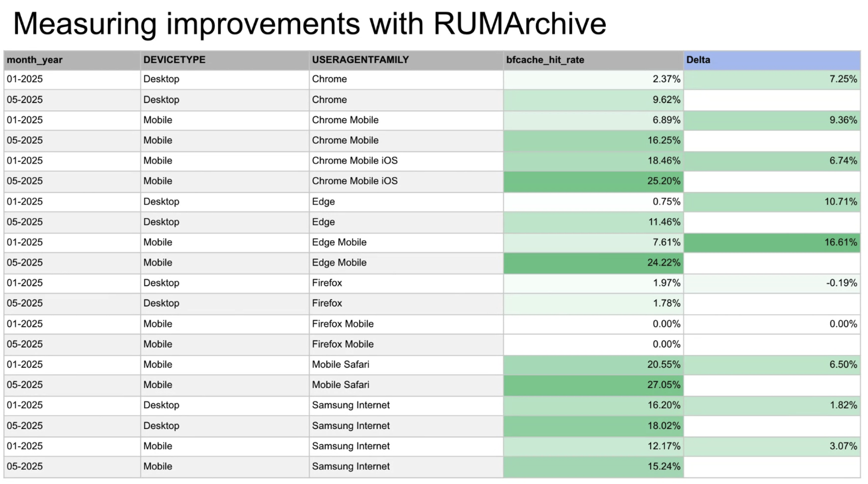Image resolution: width=868 pixels, height=484 pixels.
Task: Click 'Edge' in the 01-2025 Desktop row
Action: (x=323, y=202)
